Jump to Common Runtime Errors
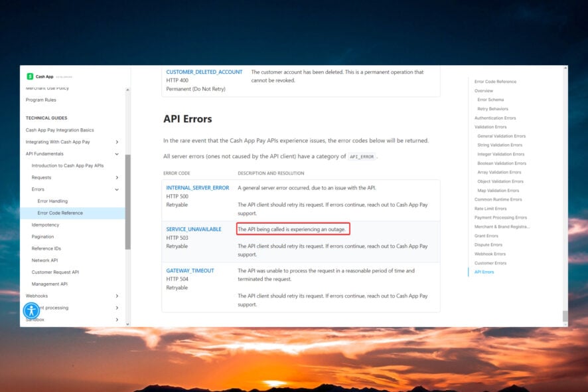This screenshot has height=392, width=588. point(498,199)
